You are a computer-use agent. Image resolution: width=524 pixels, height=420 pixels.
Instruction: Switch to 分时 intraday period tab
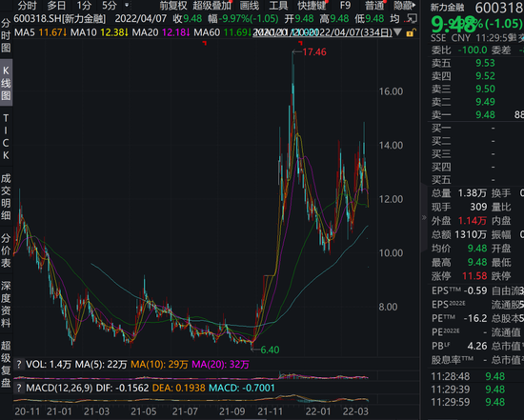(27, 6)
